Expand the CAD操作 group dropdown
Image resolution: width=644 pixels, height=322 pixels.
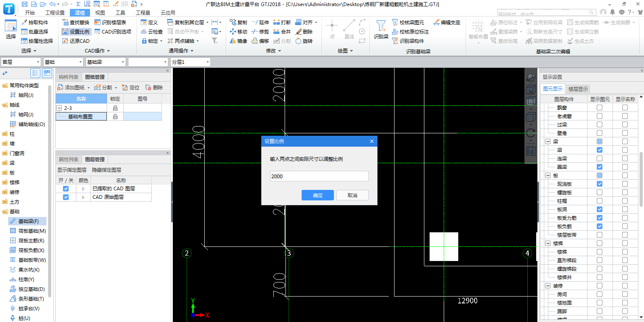[x=97, y=51]
